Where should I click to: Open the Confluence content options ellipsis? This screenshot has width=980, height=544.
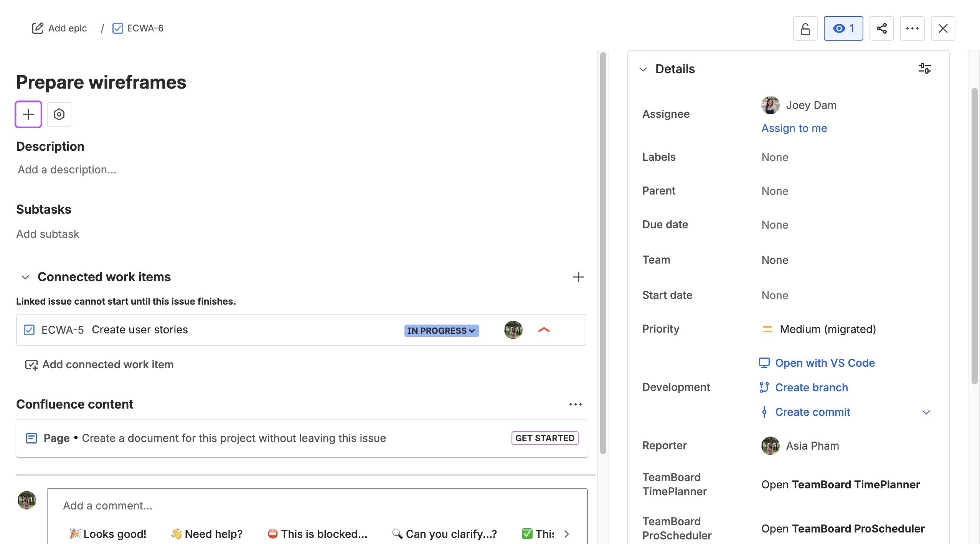click(575, 404)
